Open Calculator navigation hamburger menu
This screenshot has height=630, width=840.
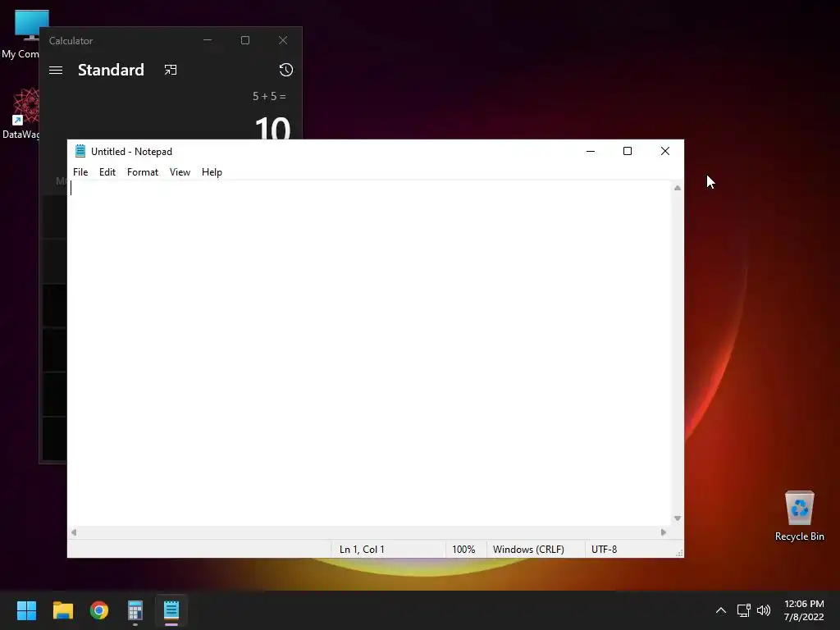56,71
